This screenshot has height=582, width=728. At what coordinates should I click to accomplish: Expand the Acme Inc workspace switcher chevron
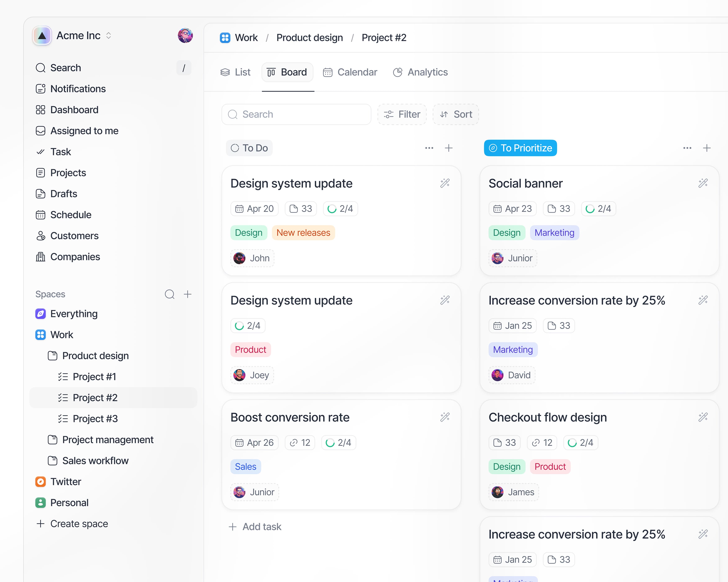(108, 35)
